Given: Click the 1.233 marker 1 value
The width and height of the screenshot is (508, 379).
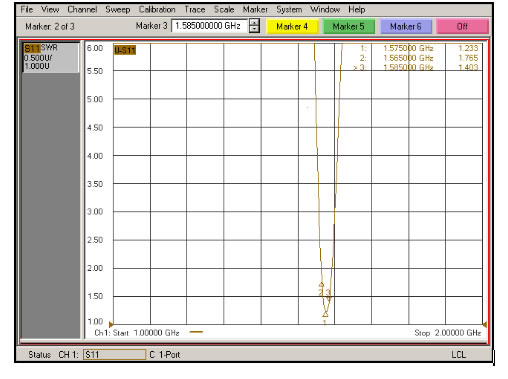Looking at the screenshot, I should (468, 48).
